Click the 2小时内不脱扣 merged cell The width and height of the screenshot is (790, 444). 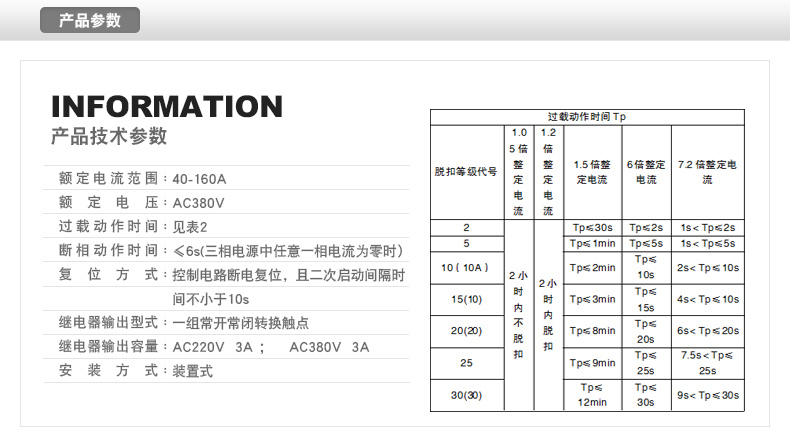click(518, 315)
